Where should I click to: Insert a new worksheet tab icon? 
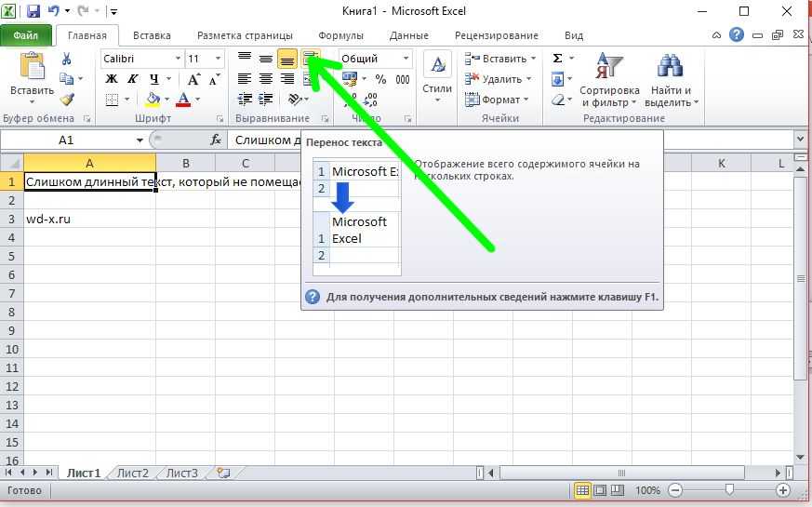(x=223, y=473)
